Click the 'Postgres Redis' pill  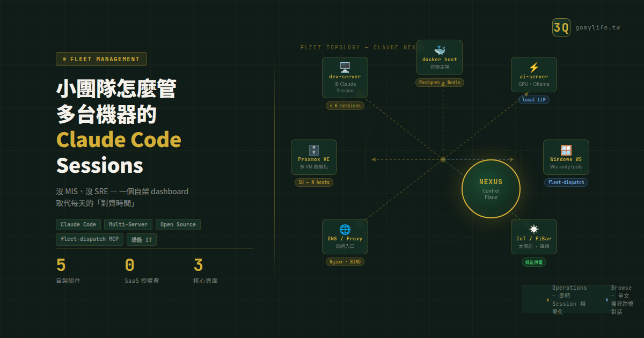point(440,83)
